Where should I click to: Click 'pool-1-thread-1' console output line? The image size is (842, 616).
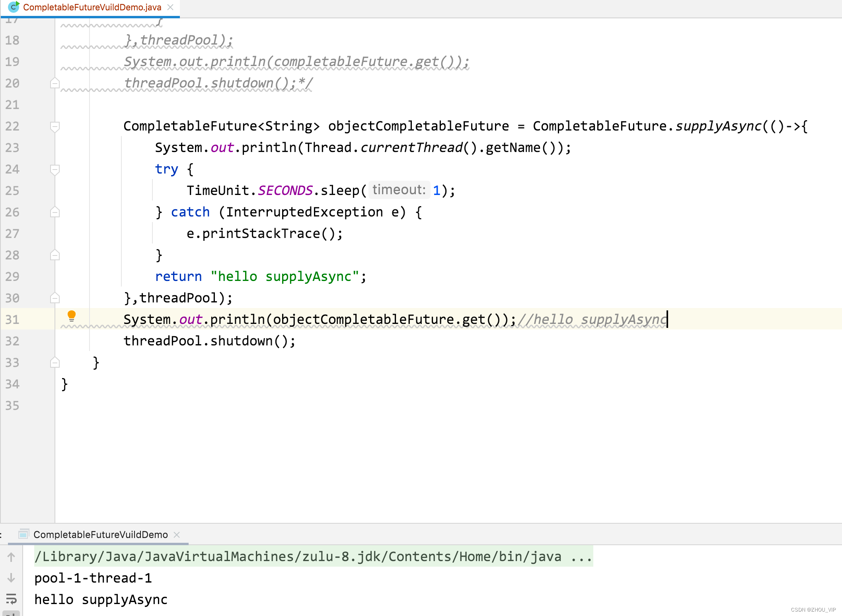[x=93, y=578]
